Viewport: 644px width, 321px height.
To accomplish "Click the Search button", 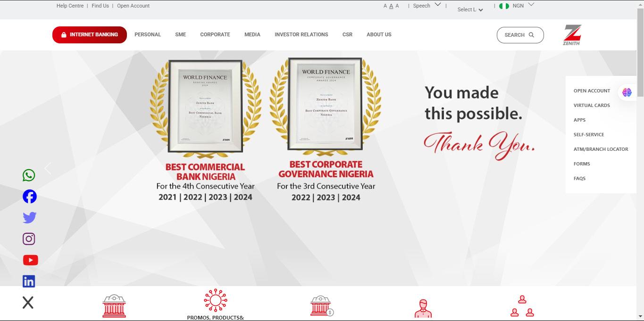I will pos(520,35).
